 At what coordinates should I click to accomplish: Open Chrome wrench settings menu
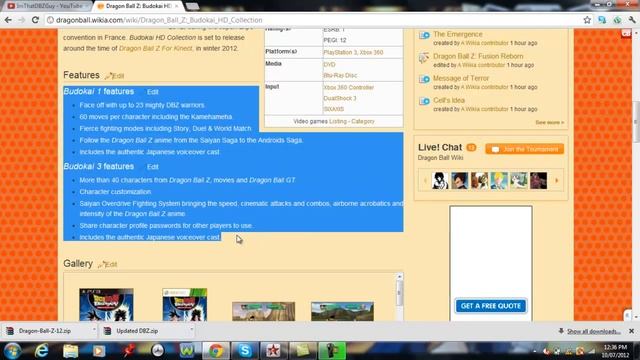click(632, 20)
